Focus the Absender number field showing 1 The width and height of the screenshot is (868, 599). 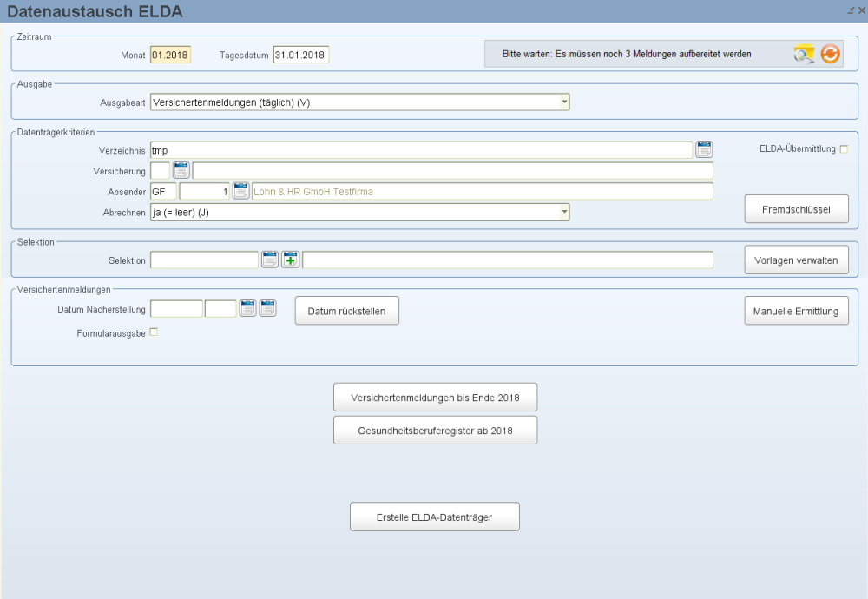204,192
